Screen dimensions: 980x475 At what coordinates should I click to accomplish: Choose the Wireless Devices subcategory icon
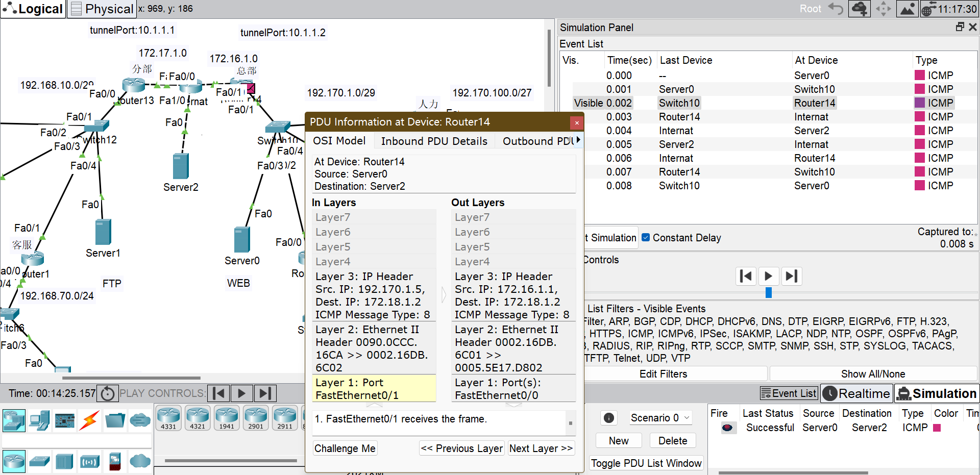(90, 462)
